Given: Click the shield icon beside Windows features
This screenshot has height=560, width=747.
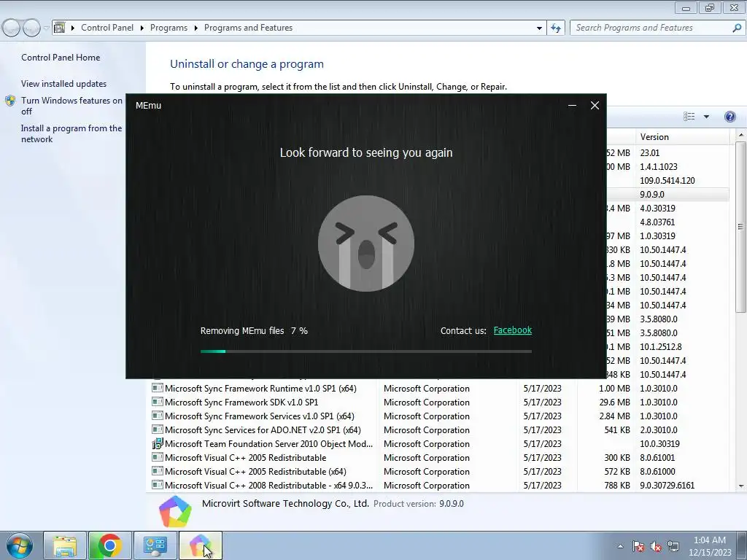Looking at the screenshot, I should point(10,101).
